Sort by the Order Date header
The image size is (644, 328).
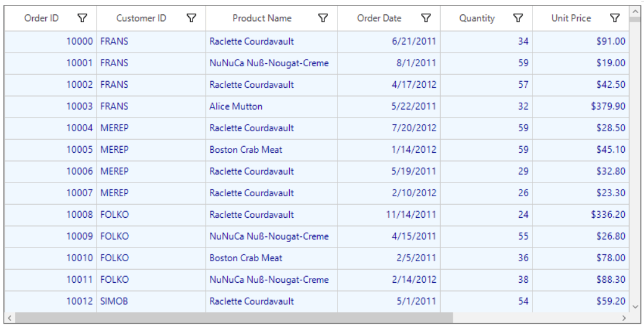coord(379,18)
